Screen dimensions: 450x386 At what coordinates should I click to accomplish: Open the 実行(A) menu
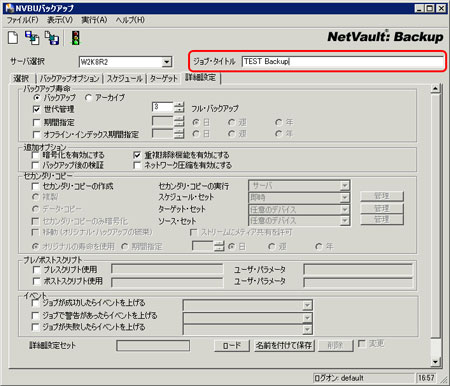pos(94,20)
